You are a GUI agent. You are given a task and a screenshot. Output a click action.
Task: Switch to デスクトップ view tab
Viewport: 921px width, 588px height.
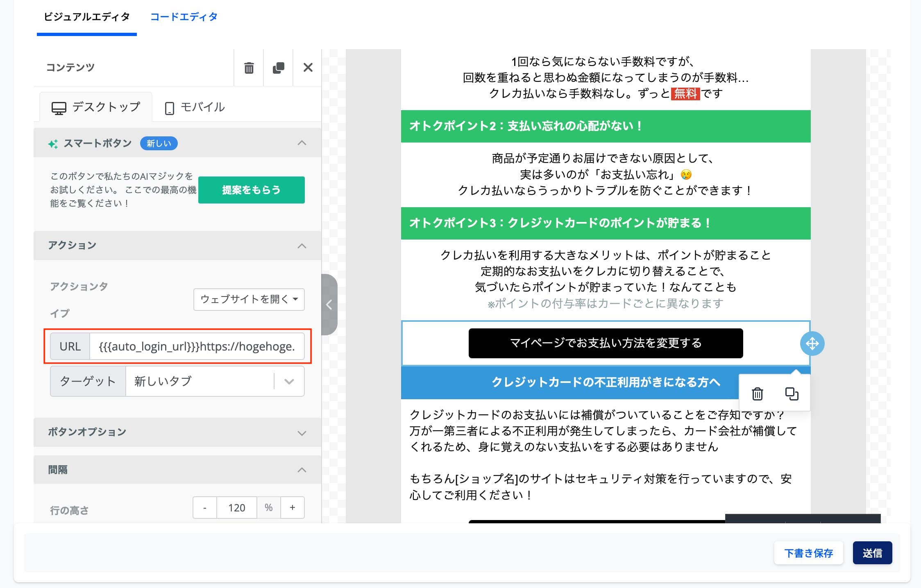(x=96, y=107)
